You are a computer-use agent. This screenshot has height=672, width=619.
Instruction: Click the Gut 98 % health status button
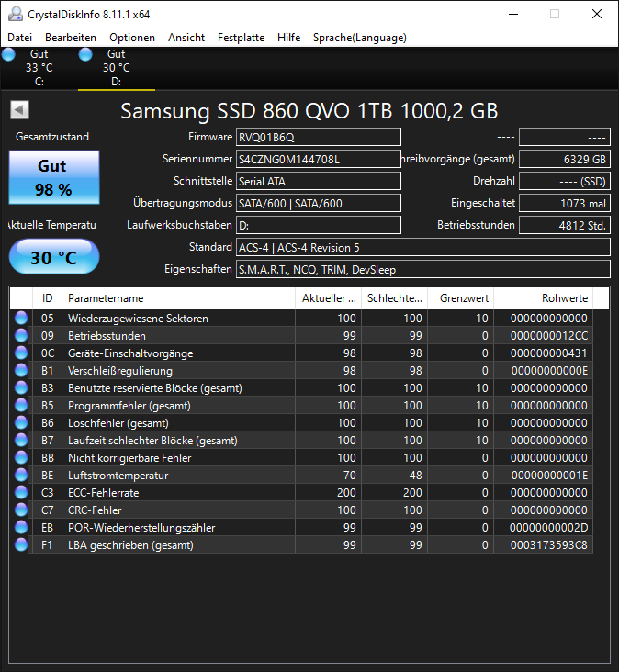[x=54, y=177]
